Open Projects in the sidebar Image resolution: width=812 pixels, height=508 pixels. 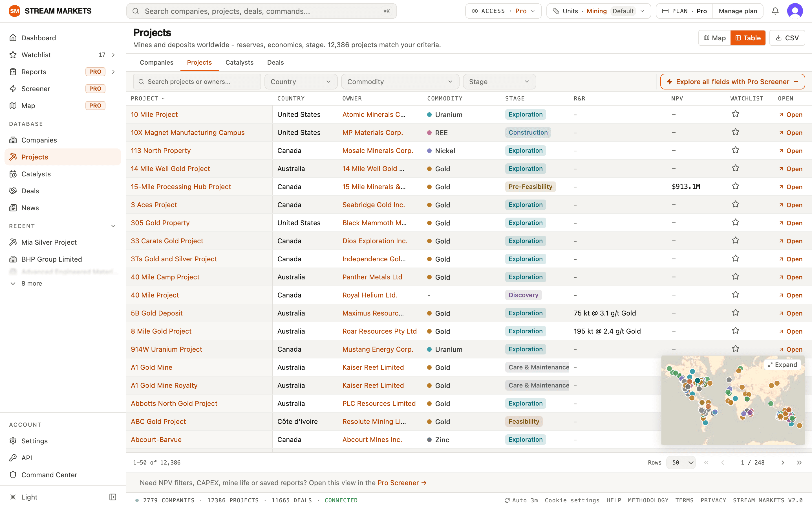coord(63,157)
